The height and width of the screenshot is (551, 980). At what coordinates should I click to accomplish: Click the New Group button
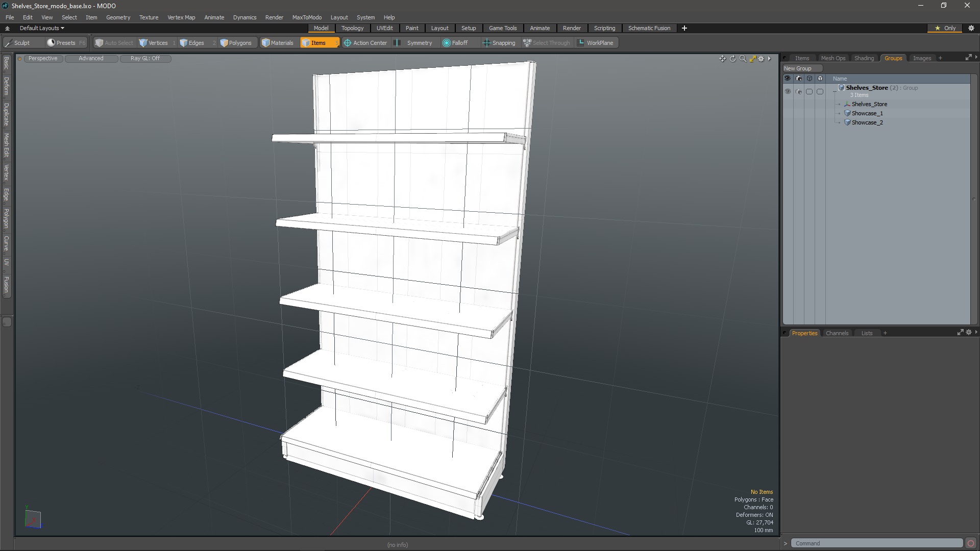(797, 68)
